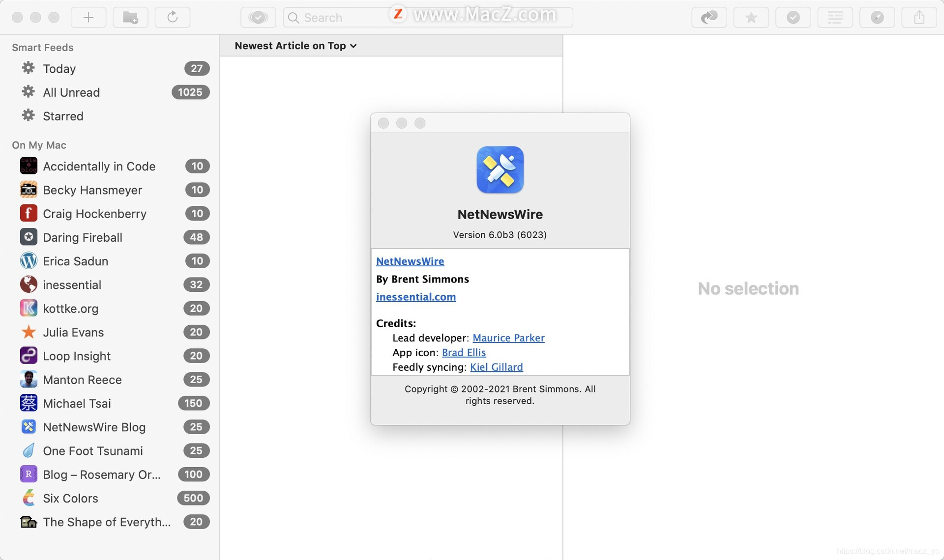Open the Kiel Gillard link

coord(497,367)
